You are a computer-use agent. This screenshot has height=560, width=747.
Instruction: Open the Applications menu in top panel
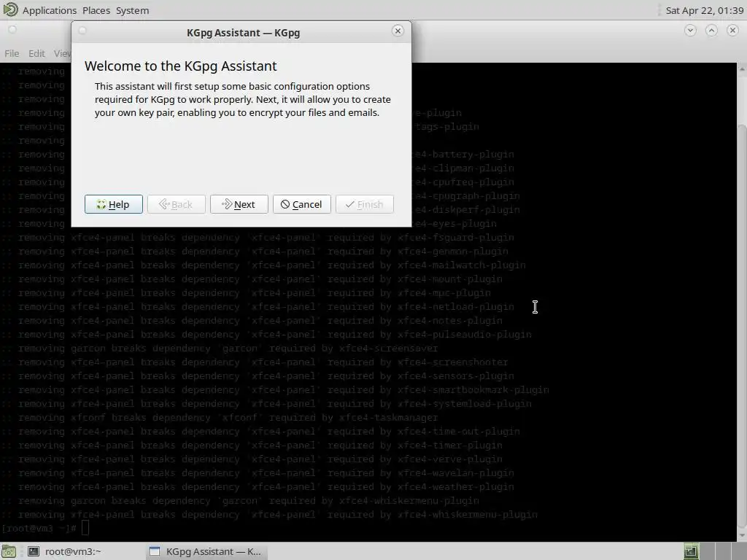coord(49,10)
